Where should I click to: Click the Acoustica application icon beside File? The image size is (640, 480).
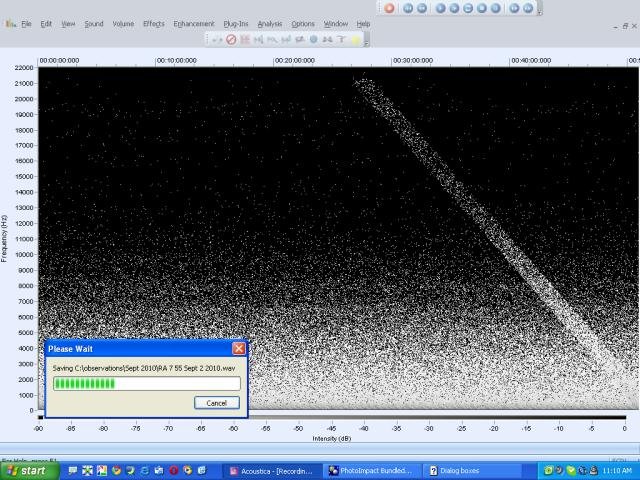(x=11, y=24)
